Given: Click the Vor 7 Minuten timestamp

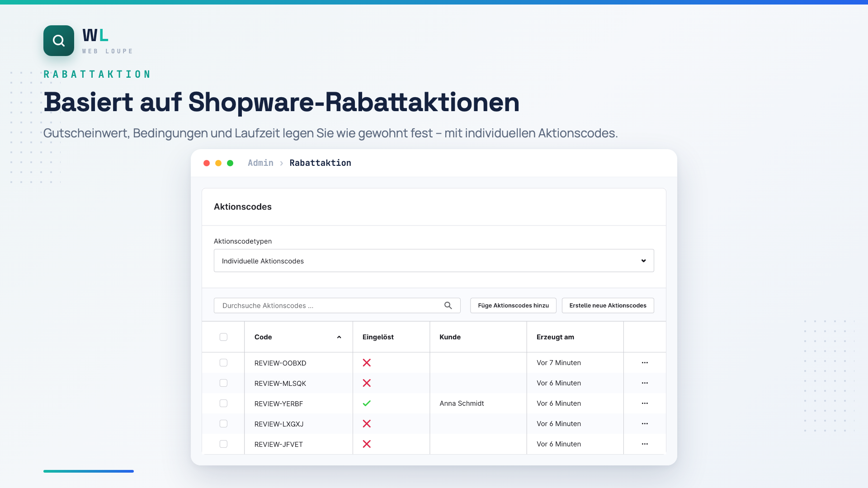Looking at the screenshot, I should coord(559,363).
